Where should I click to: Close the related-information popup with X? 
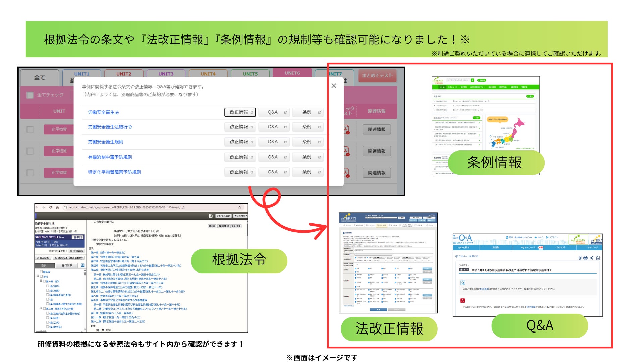334,86
